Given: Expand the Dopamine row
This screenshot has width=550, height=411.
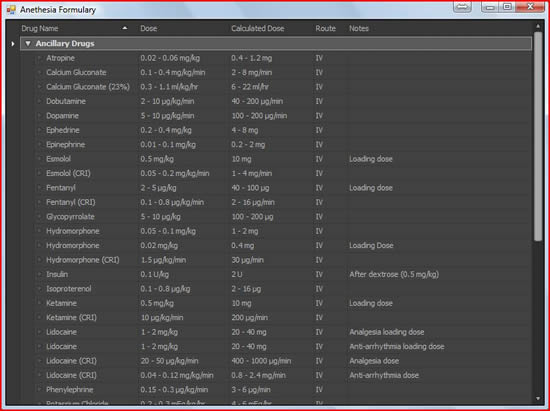Looking at the screenshot, I should point(39,115).
